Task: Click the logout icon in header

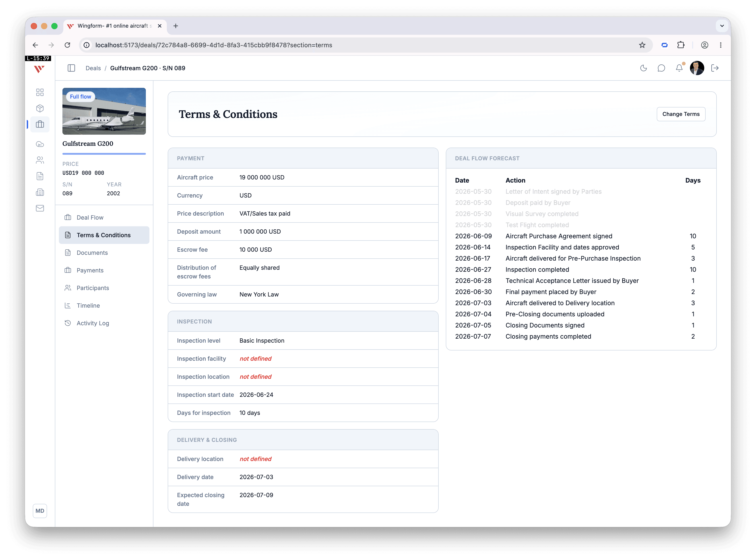Action: pos(715,68)
